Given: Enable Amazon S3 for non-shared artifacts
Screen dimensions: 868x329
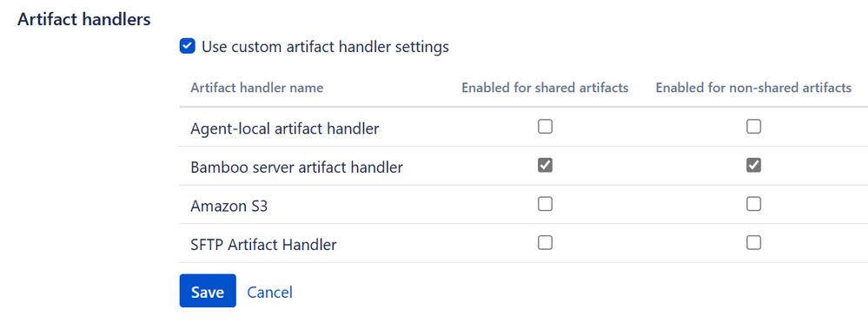Looking at the screenshot, I should 753,204.
